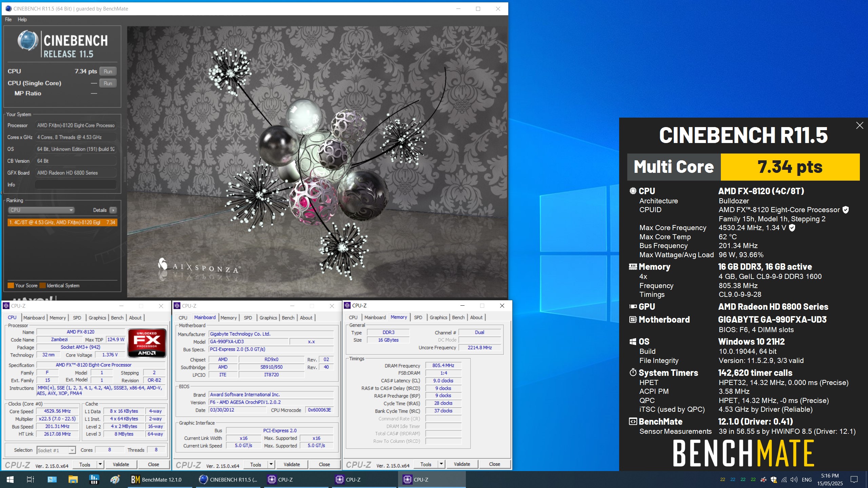Click the red molecule tray icon

763,480
